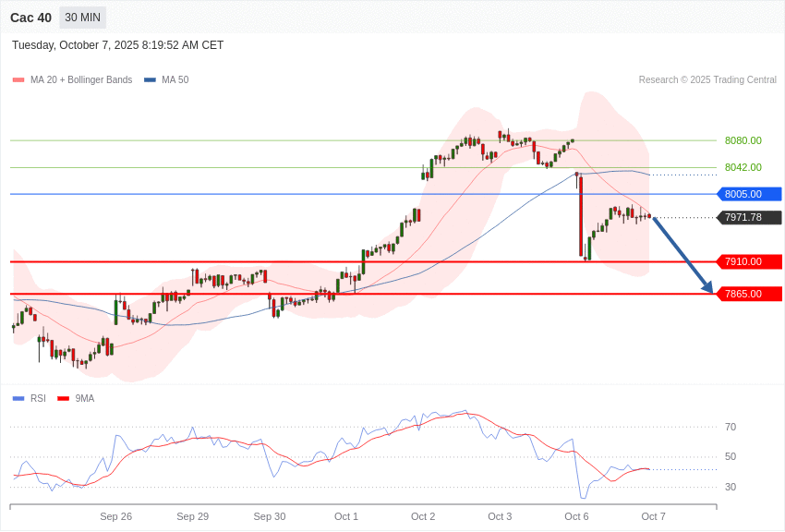Screen dimensions: 785x532
Task: Click the RSI 70 level label
Action: 731,427
